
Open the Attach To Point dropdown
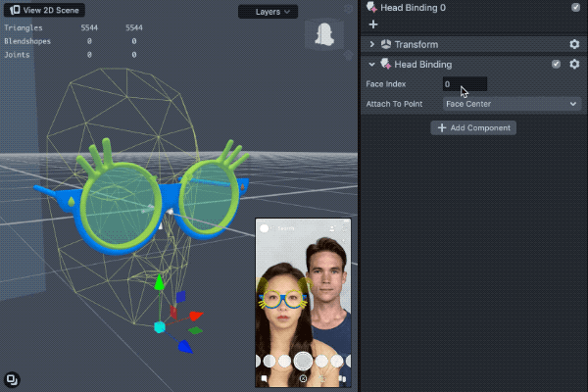tap(512, 104)
